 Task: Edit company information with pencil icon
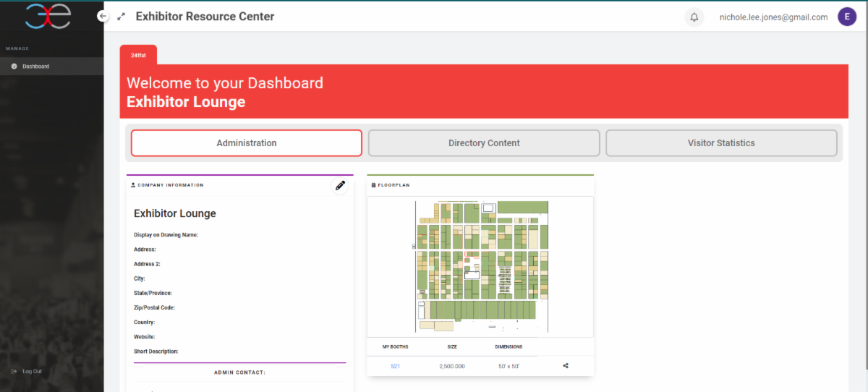(x=340, y=186)
